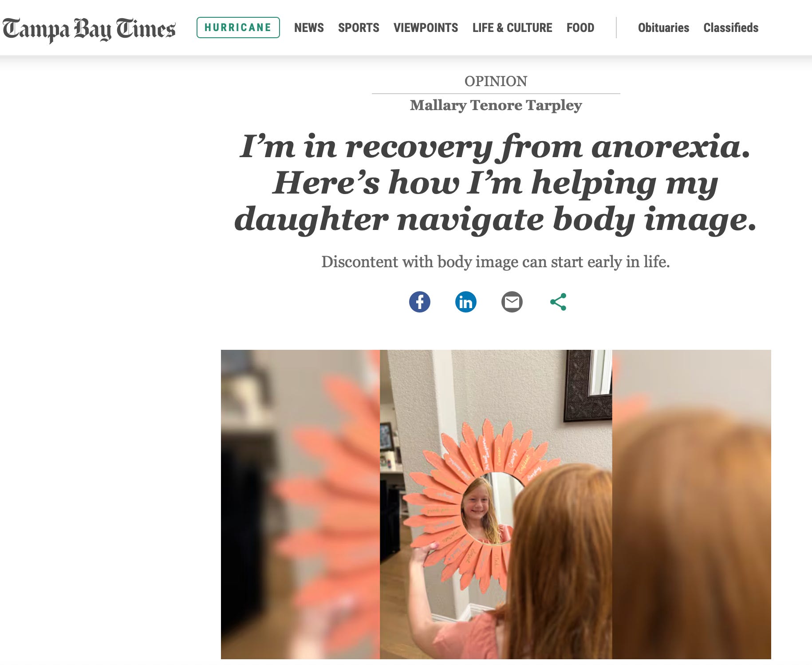Email this article using envelope icon

click(512, 302)
